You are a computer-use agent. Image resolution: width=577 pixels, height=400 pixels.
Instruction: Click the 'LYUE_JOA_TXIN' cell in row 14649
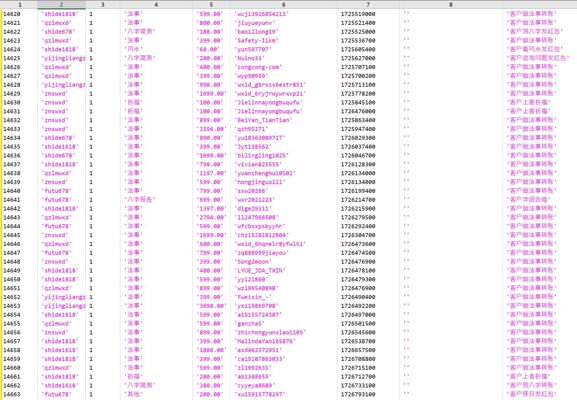tap(260, 270)
